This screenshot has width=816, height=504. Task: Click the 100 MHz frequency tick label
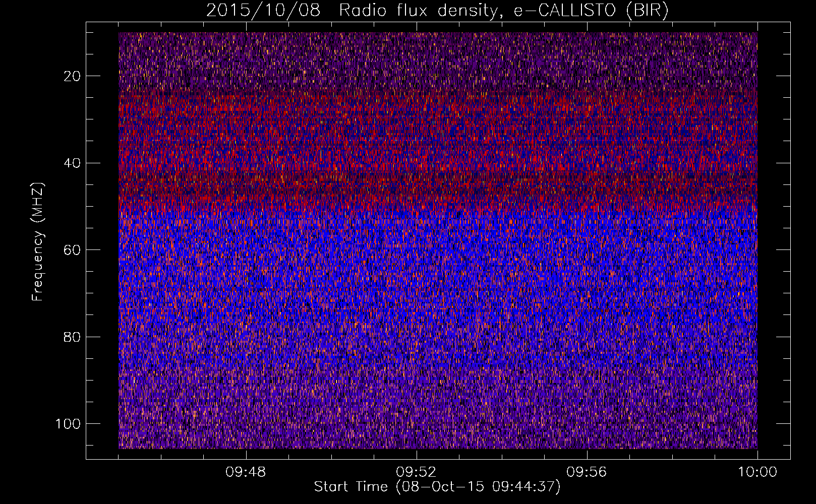click(x=68, y=424)
